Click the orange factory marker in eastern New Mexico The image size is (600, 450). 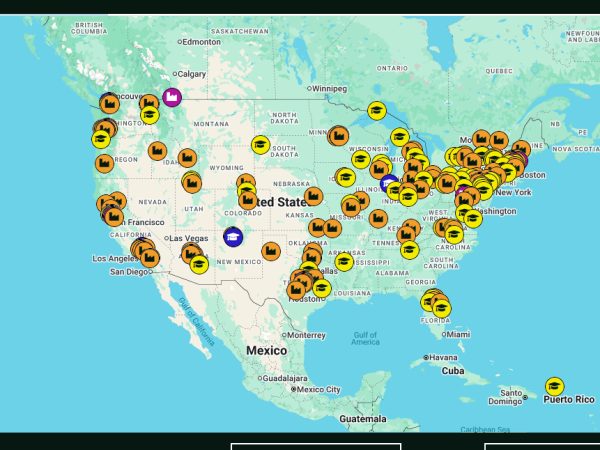(271, 251)
